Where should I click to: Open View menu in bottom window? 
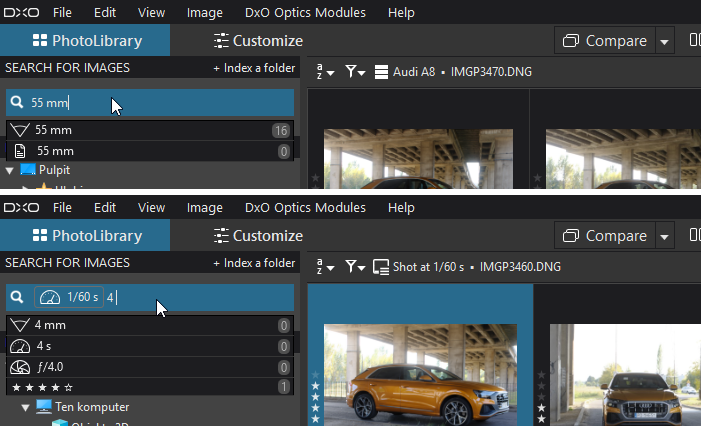pyautogui.click(x=151, y=207)
